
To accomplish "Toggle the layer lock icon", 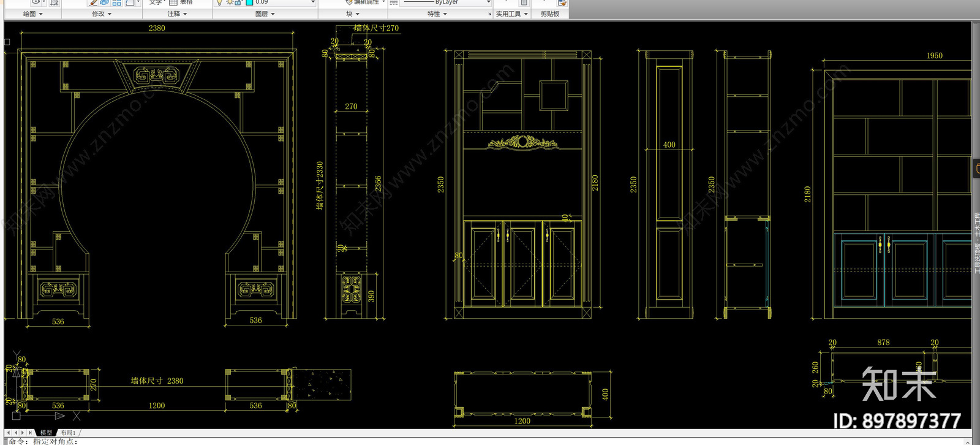I will (238, 2).
